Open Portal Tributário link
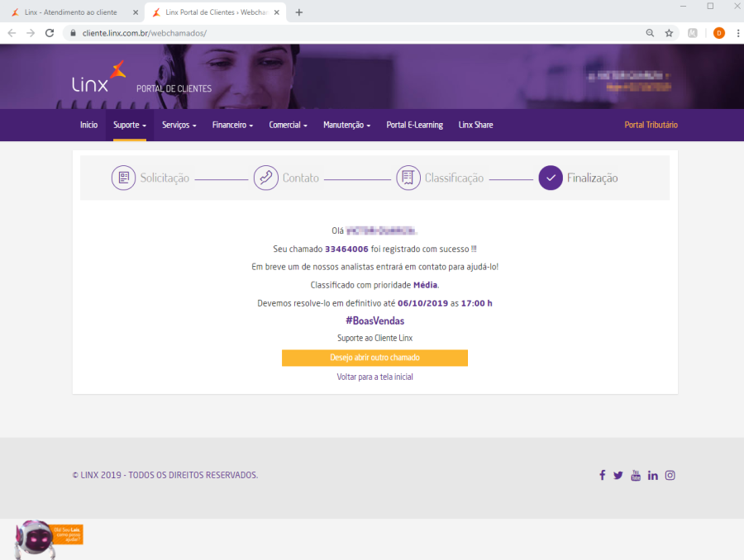This screenshot has height=560, width=744. pyautogui.click(x=651, y=125)
